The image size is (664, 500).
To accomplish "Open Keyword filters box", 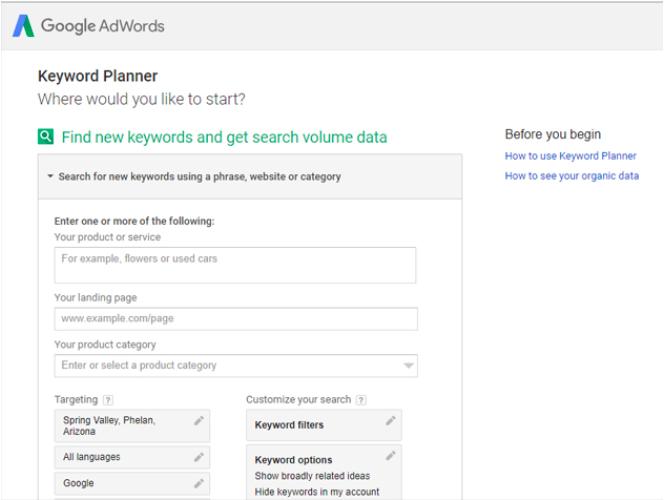I will click(324, 425).
